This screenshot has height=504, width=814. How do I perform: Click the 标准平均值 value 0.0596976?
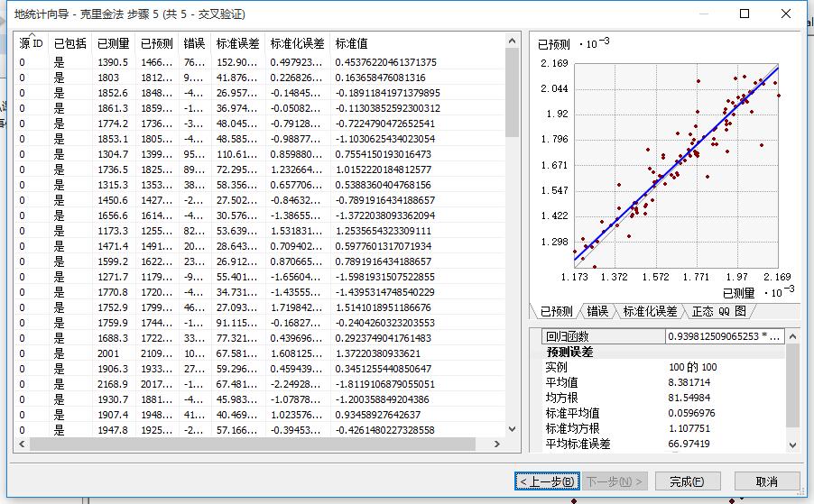pyautogui.click(x=691, y=413)
